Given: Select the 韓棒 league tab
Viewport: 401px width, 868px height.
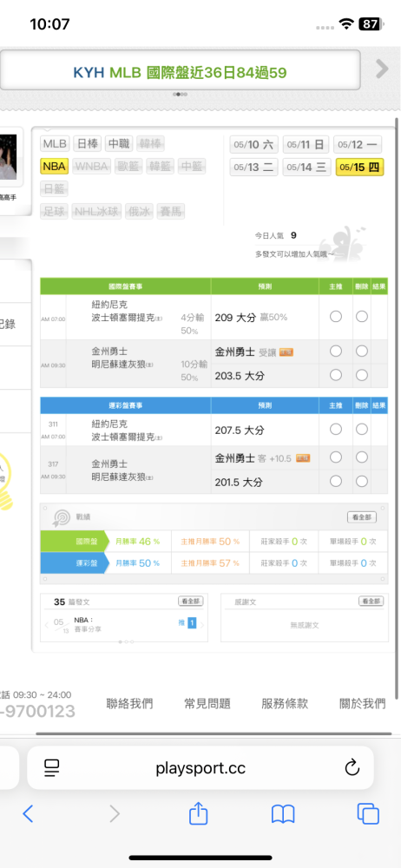Looking at the screenshot, I should (x=151, y=144).
